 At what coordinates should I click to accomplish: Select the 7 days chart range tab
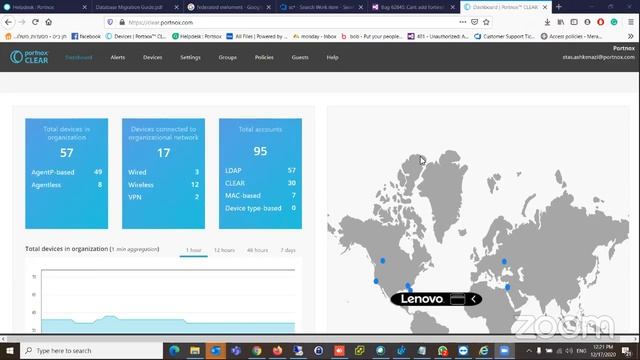pyautogui.click(x=288, y=250)
